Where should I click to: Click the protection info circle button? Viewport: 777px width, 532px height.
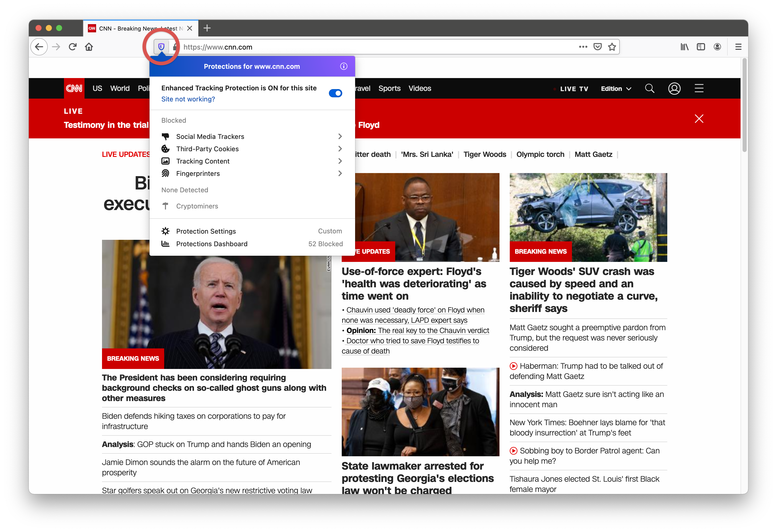pos(343,66)
